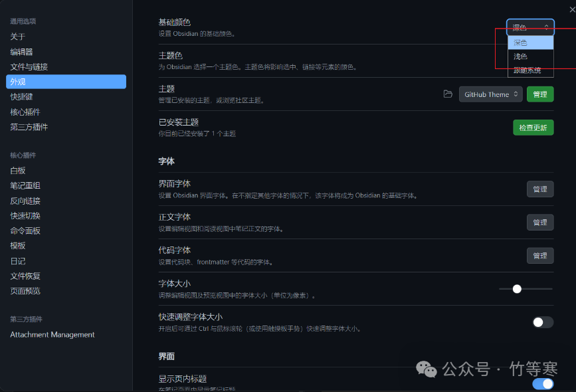Click the 管理 button next to 主题
576x392 pixels.
[539, 94]
